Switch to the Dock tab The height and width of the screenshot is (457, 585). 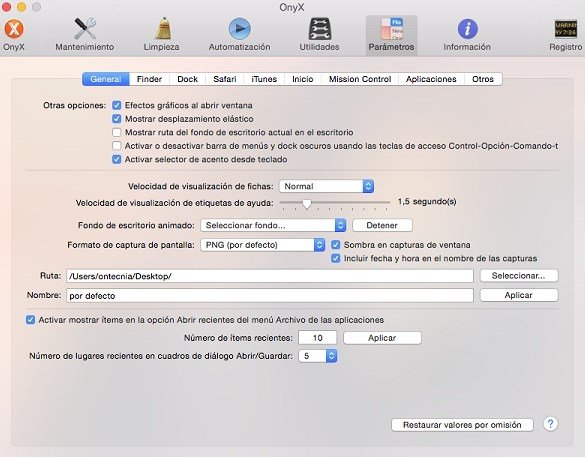click(x=188, y=79)
